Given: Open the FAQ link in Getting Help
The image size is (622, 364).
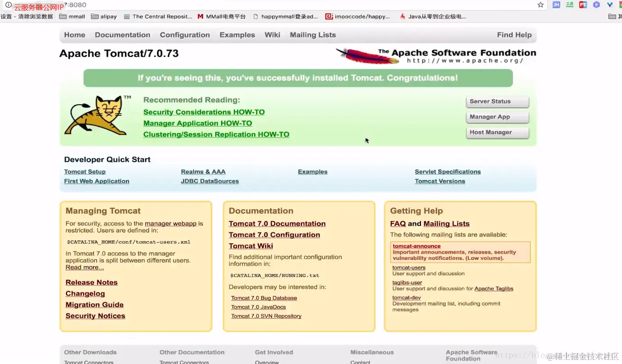Looking at the screenshot, I should pos(398,224).
